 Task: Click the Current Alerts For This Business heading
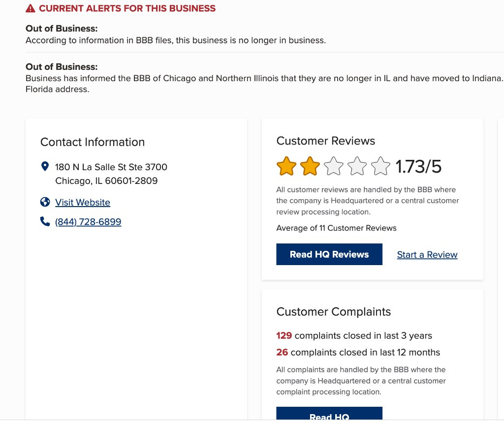[127, 8]
